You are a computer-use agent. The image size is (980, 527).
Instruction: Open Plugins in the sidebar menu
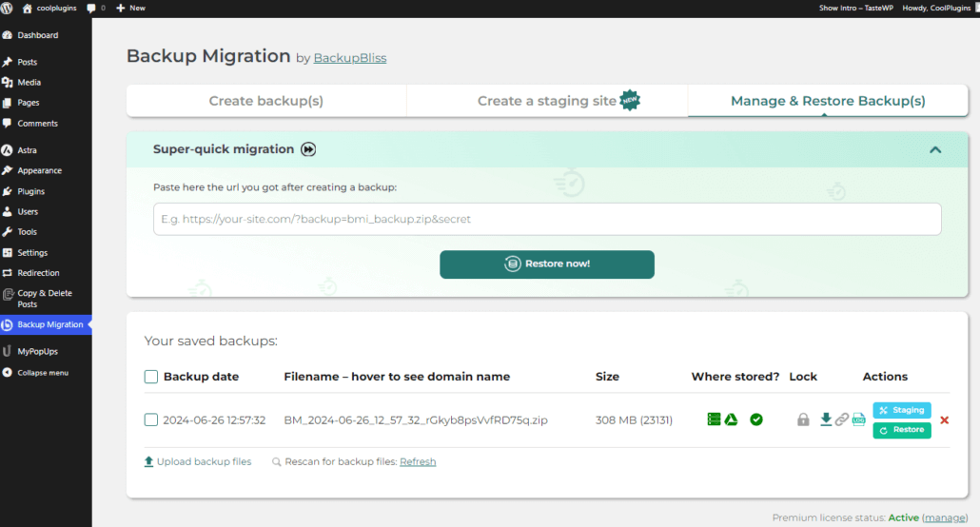pyautogui.click(x=30, y=191)
